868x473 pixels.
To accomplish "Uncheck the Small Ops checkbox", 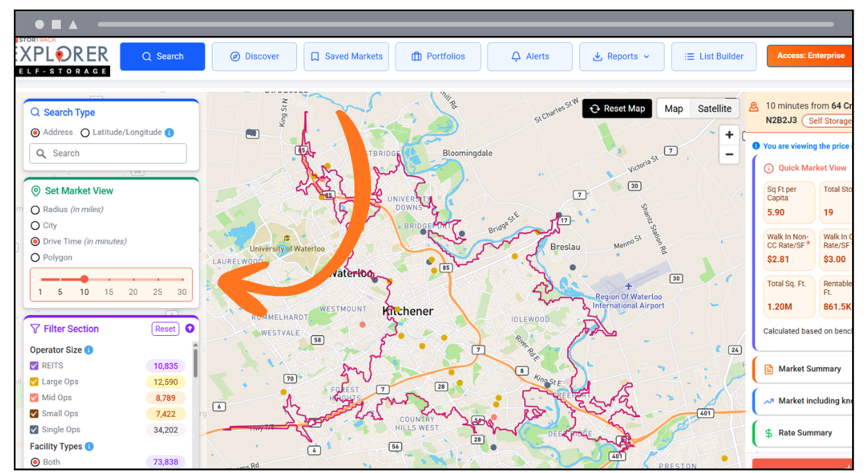I will 35,413.
